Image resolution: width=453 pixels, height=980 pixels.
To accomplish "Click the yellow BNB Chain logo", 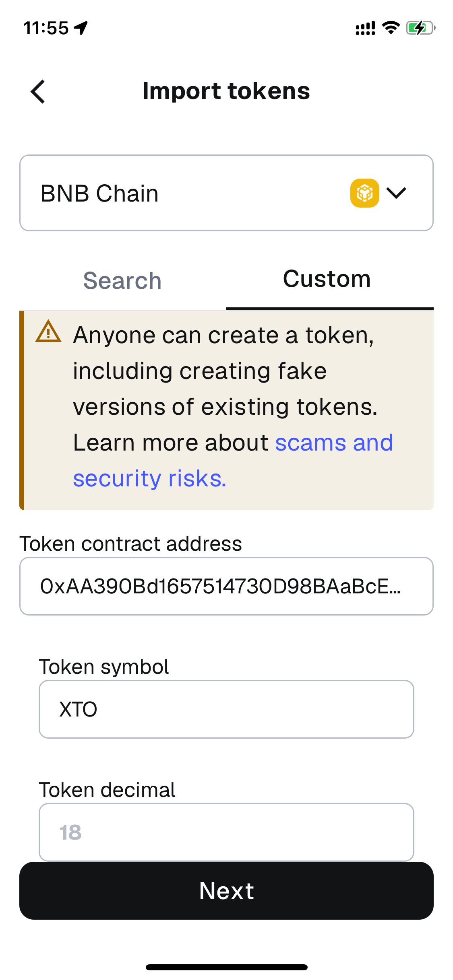I will tap(364, 193).
